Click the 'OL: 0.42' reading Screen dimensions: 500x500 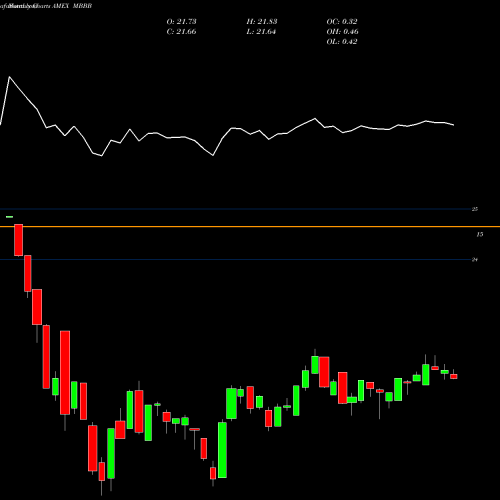[342, 41]
